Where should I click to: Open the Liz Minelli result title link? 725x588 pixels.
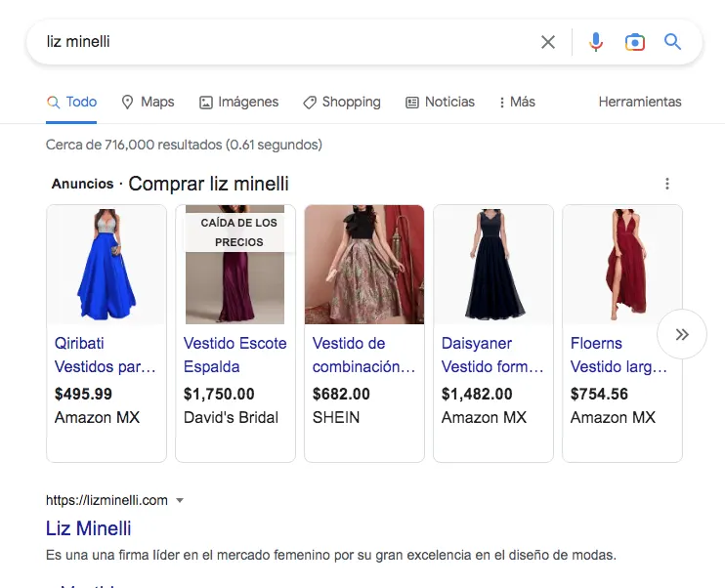click(89, 528)
